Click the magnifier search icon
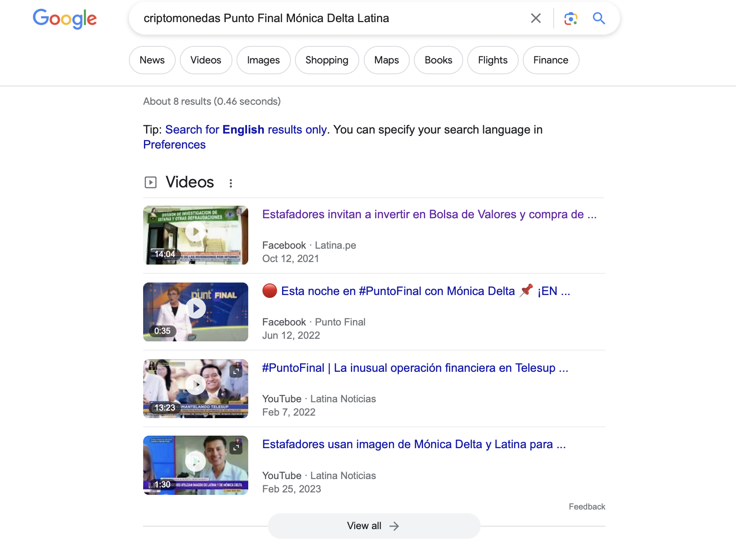This screenshot has height=560, width=736. click(x=599, y=18)
